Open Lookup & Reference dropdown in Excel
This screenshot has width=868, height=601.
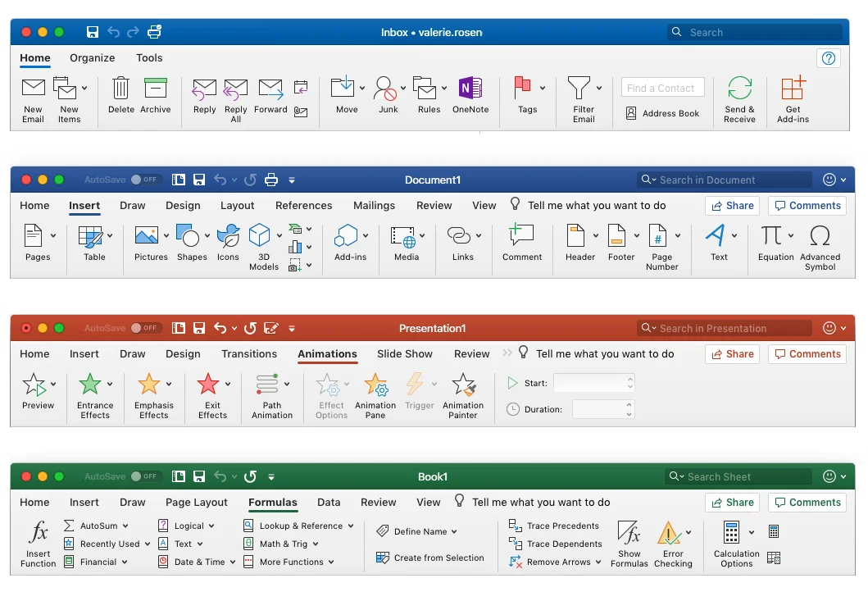coord(351,526)
